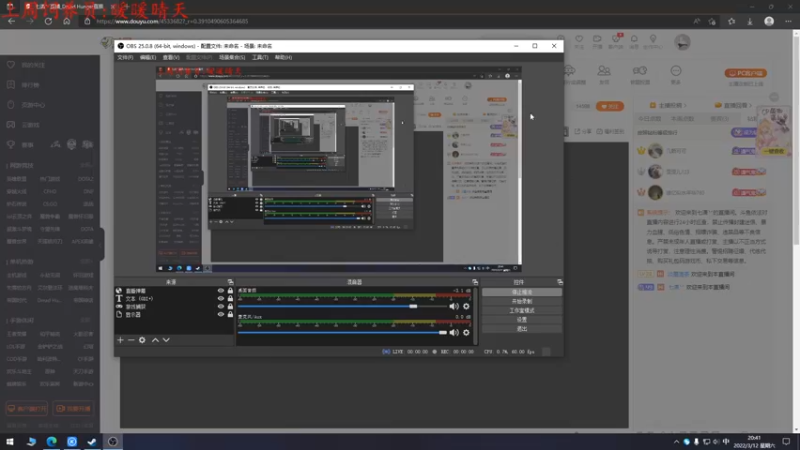
Task: Click the OBS preview canvas
Action: tap(339, 169)
